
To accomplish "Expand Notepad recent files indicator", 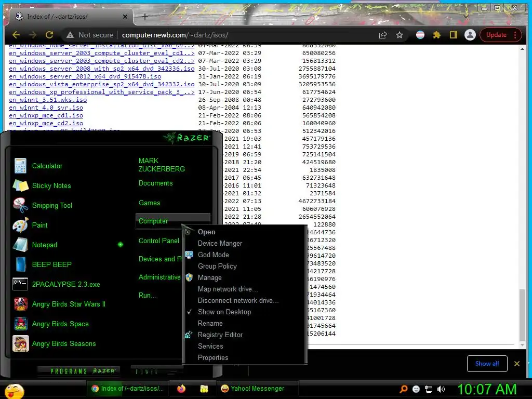I will 121,244.
